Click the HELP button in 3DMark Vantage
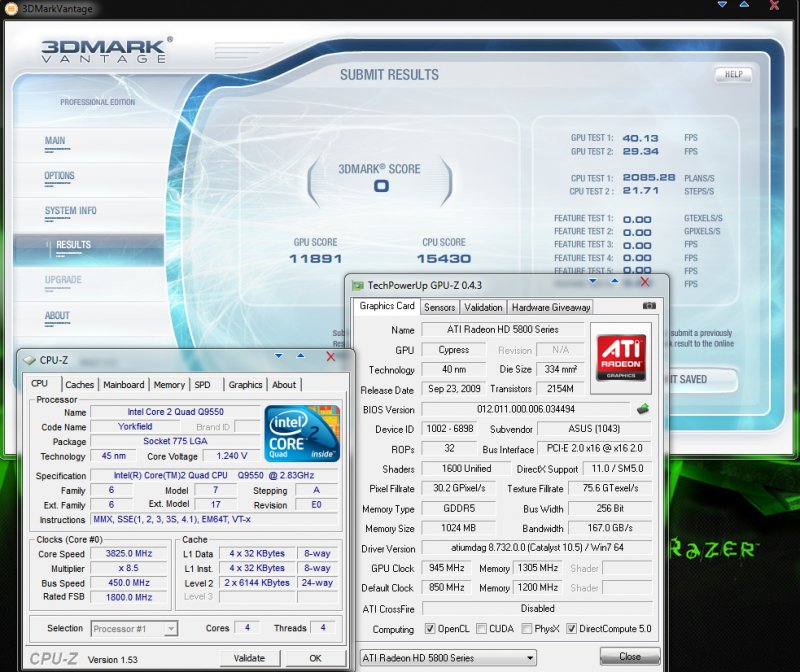Image resolution: width=800 pixels, height=672 pixels. point(733,74)
